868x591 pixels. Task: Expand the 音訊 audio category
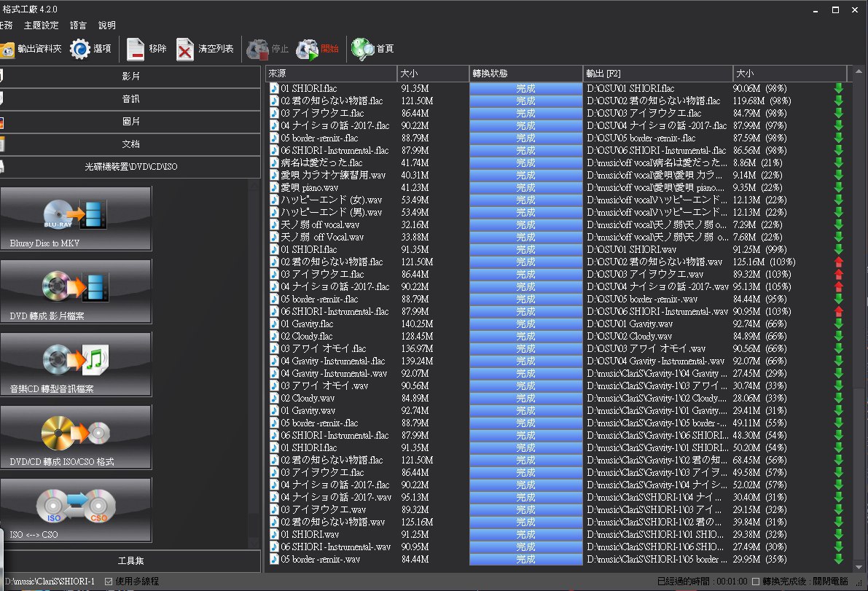click(x=131, y=99)
